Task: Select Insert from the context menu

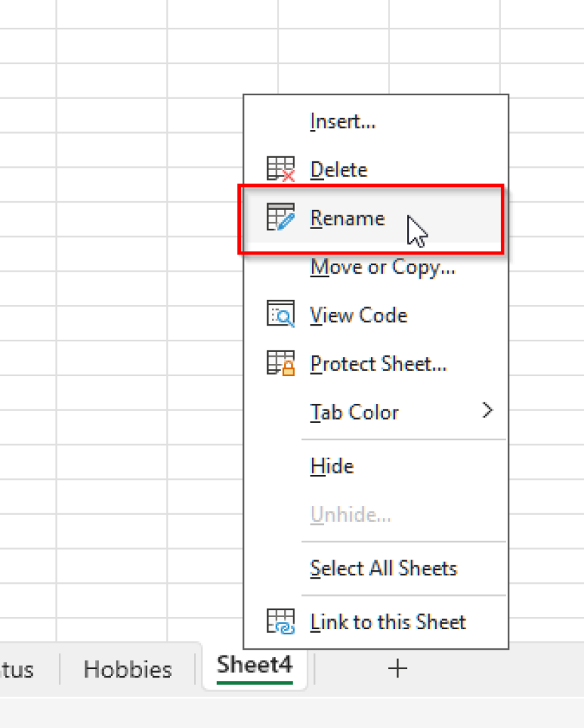Action: [x=342, y=121]
